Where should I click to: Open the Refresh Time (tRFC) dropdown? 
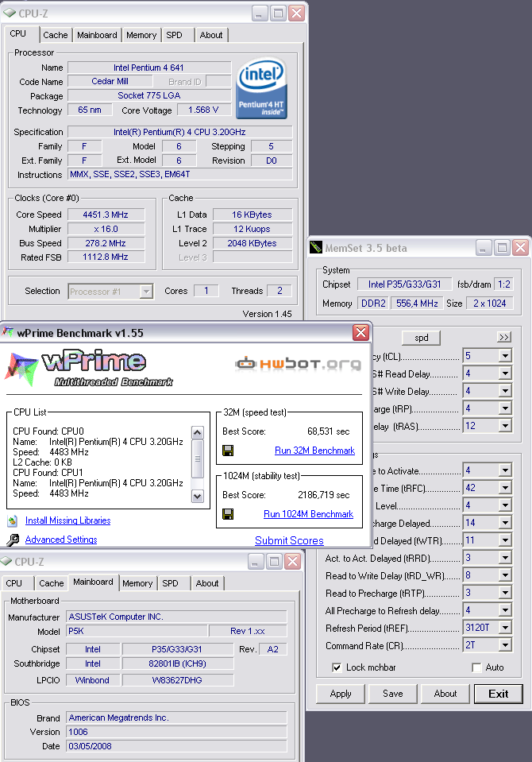click(x=505, y=487)
